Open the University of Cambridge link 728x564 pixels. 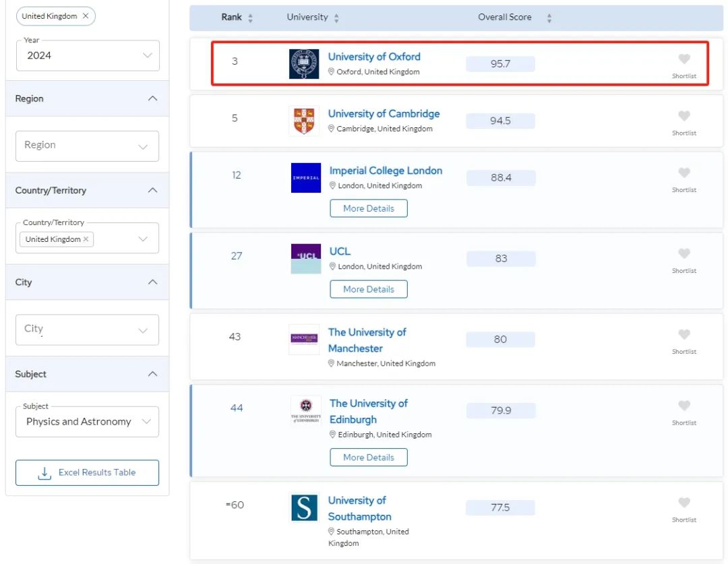point(384,114)
